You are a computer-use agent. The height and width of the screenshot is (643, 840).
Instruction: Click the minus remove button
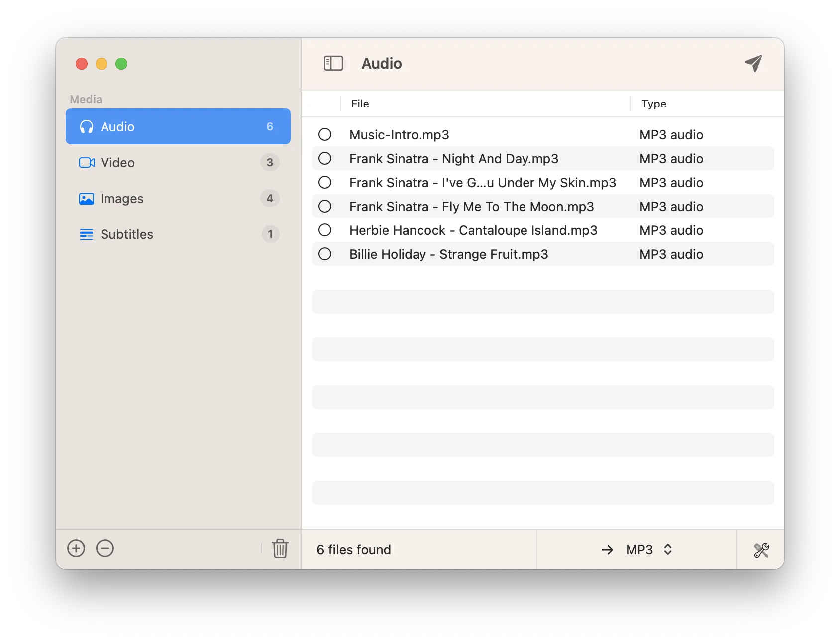[105, 549]
